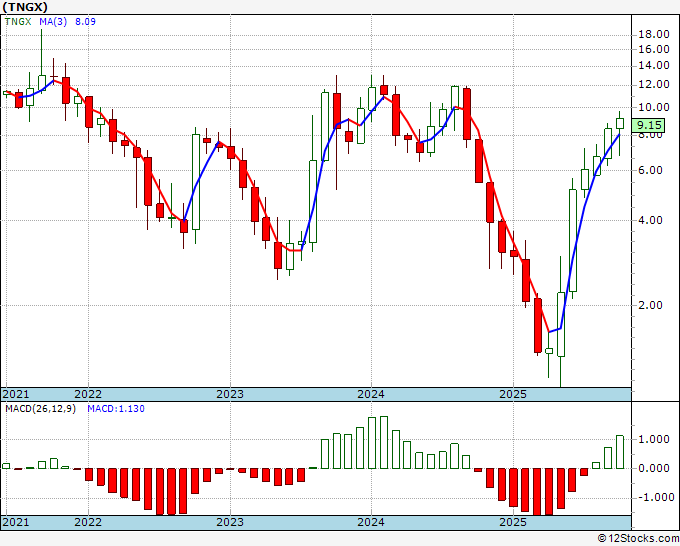Click the 1.000 MACD axis label
The image size is (680, 546).
pos(654,440)
